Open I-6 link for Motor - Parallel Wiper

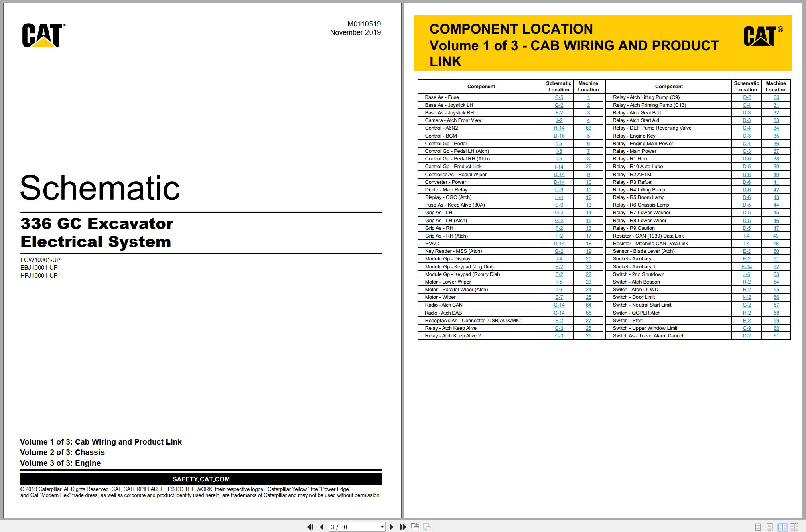click(559, 290)
